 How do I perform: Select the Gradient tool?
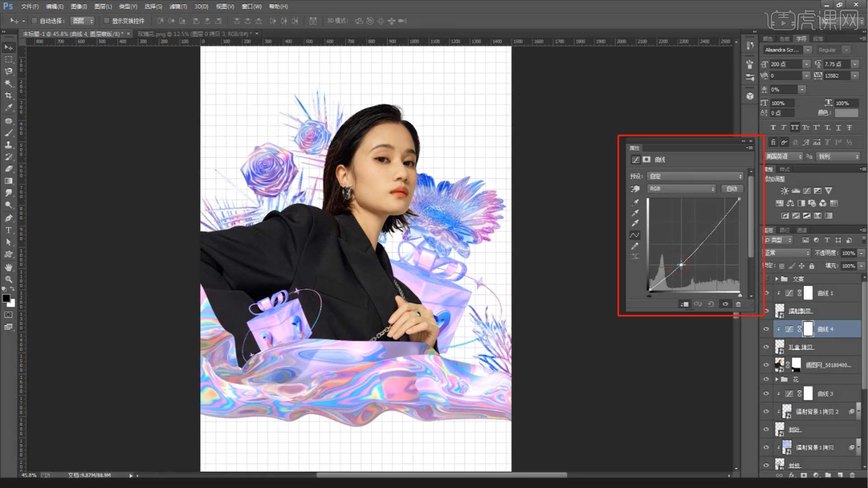[x=9, y=181]
